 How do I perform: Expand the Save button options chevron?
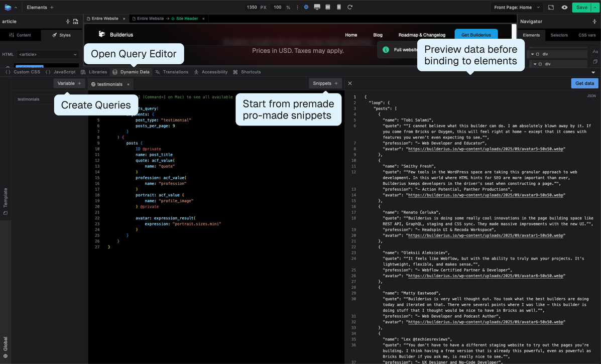[595, 7]
